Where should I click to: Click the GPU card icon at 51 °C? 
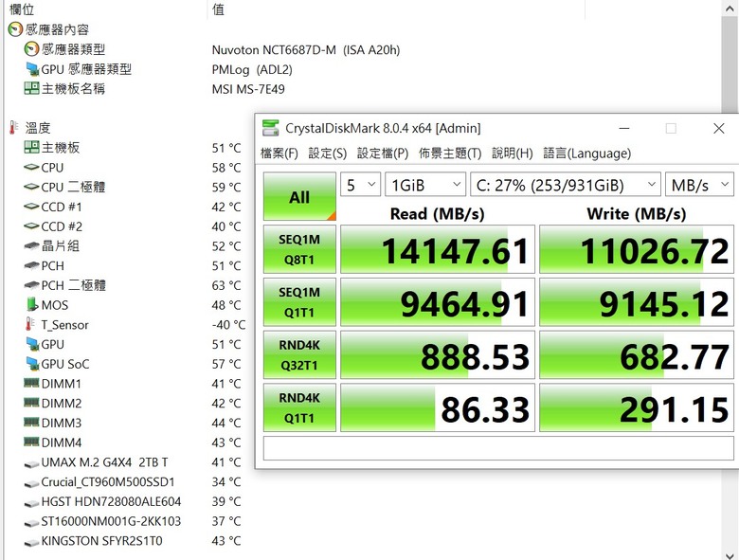tap(32, 344)
